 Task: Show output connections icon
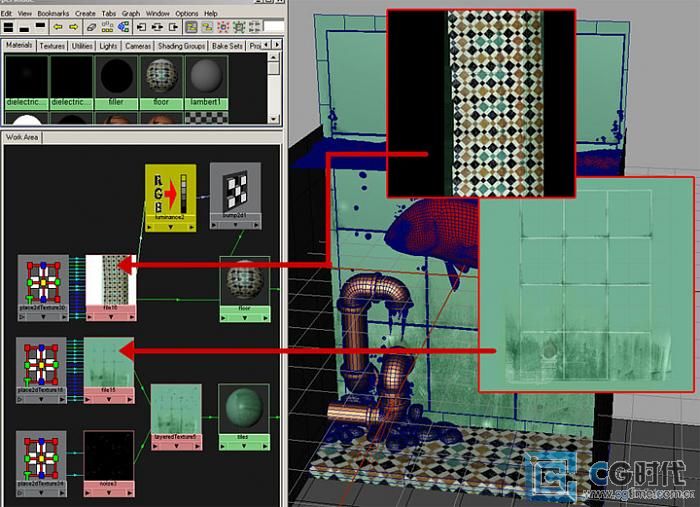[173, 27]
